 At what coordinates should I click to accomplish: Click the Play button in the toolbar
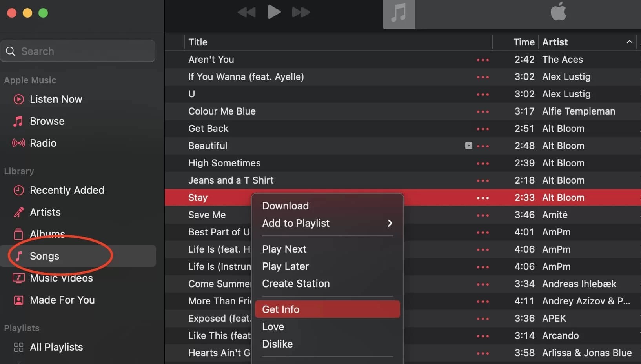click(x=274, y=12)
